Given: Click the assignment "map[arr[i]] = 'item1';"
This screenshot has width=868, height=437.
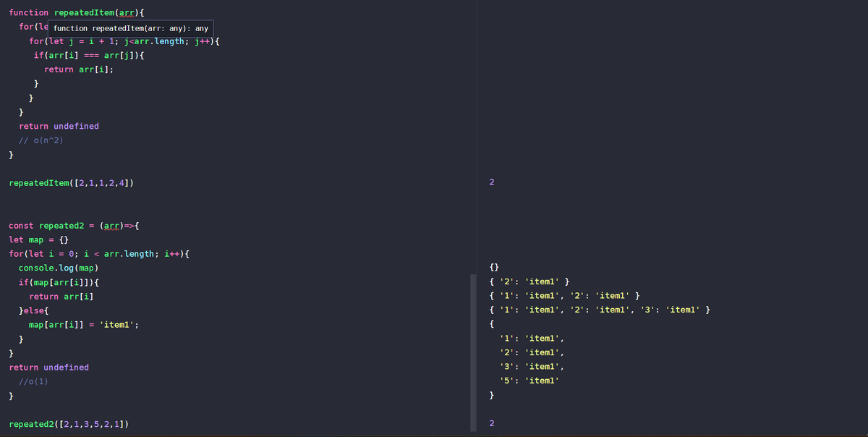Looking at the screenshot, I should pyautogui.click(x=84, y=325).
